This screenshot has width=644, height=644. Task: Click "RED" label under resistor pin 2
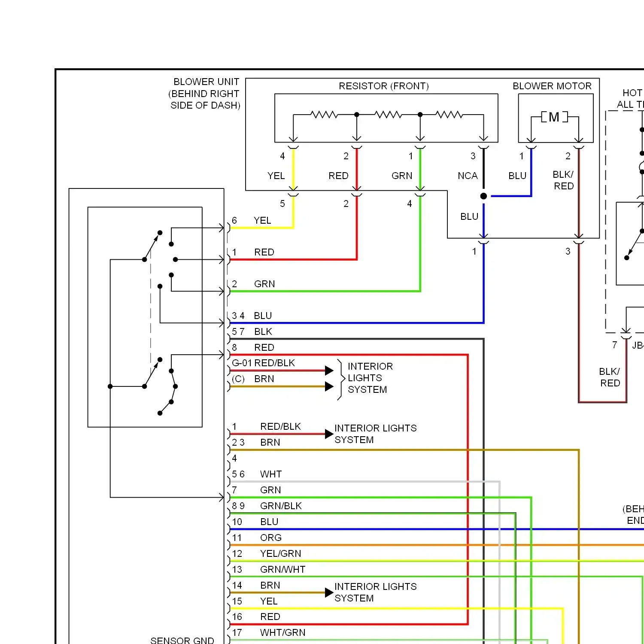click(338, 176)
